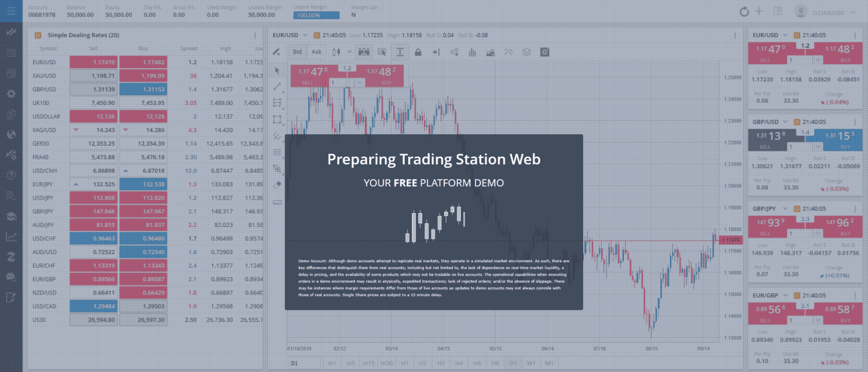Open quantity dropdown in GBP/USD tile
The image size is (868, 372).
point(818,147)
